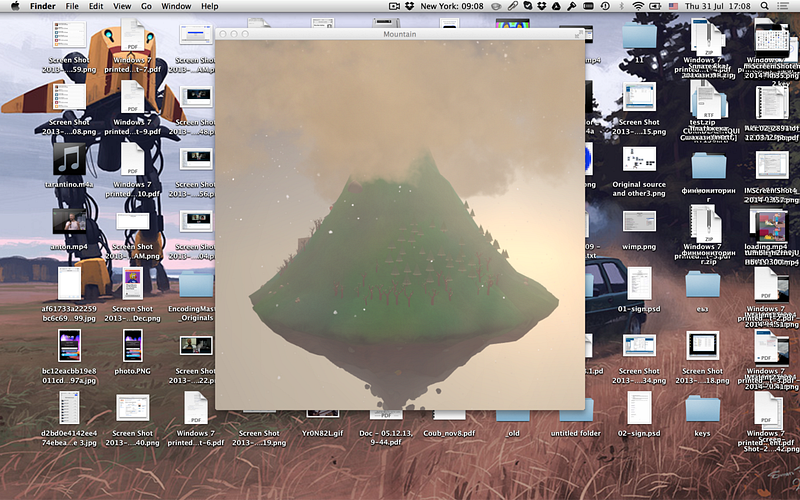Select the Yr0N82L.gif file on the desktop
Screen dimensions: 800x500
(x=322, y=414)
